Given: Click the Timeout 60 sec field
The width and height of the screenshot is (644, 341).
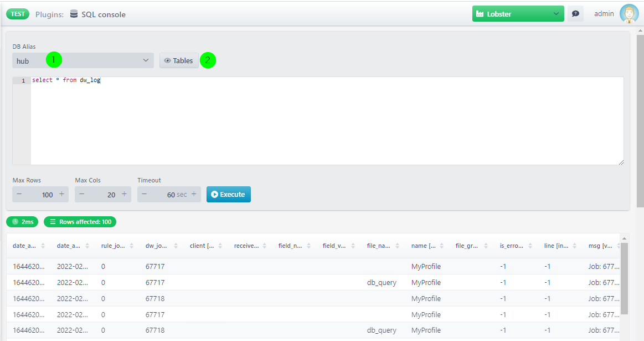Looking at the screenshot, I should (x=169, y=195).
